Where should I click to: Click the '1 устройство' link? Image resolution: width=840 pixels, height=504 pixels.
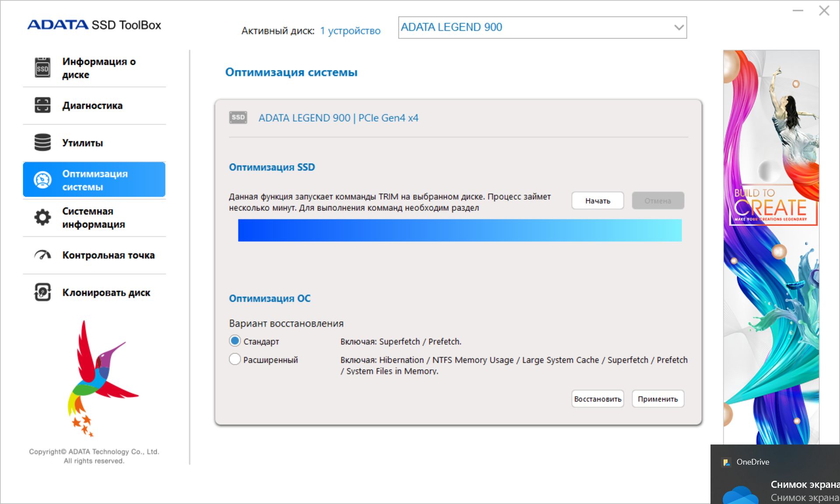[350, 31]
